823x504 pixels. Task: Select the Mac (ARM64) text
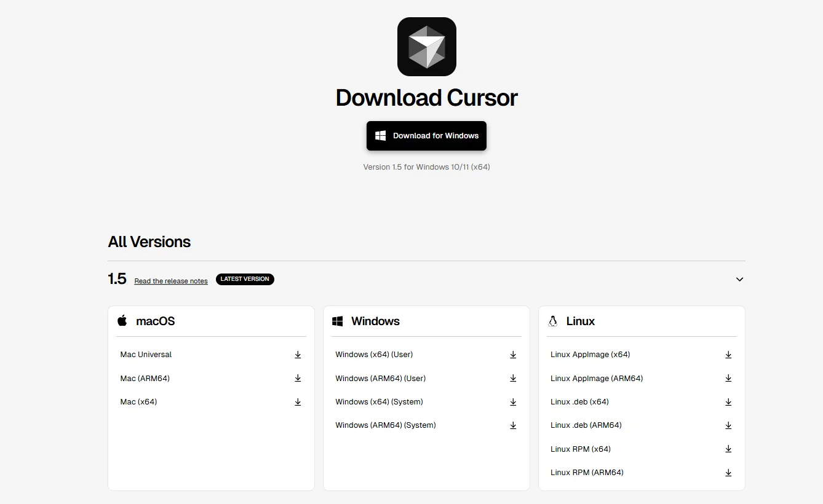click(x=145, y=379)
